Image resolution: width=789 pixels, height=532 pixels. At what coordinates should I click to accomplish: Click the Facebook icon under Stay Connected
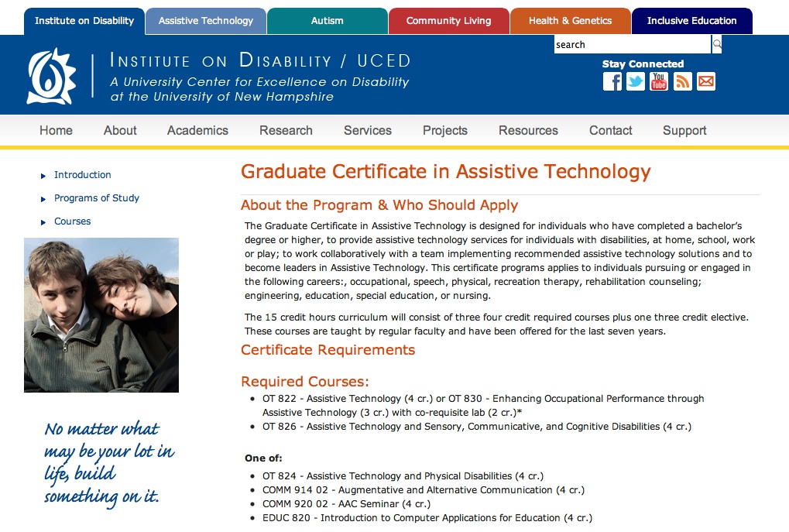(x=612, y=81)
